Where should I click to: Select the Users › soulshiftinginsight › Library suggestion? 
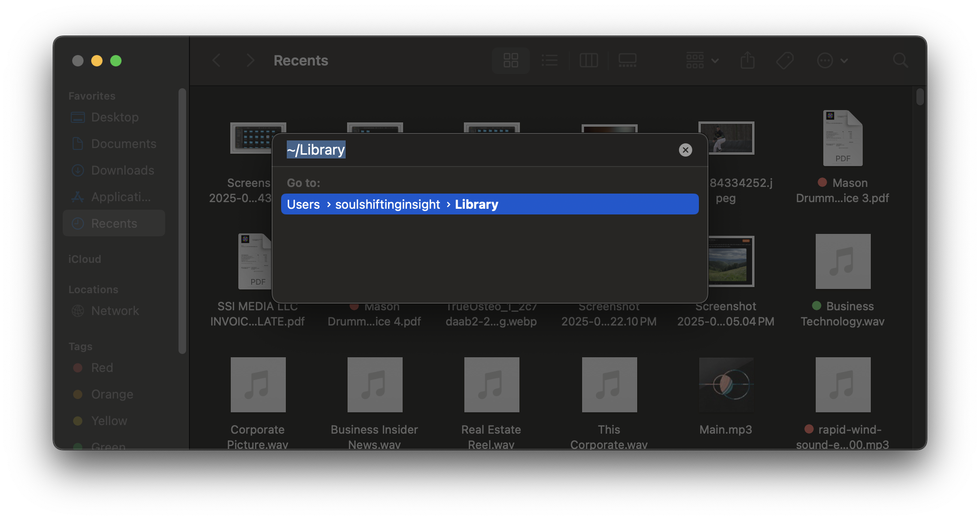pyautogui.click(x=490, y=204)
